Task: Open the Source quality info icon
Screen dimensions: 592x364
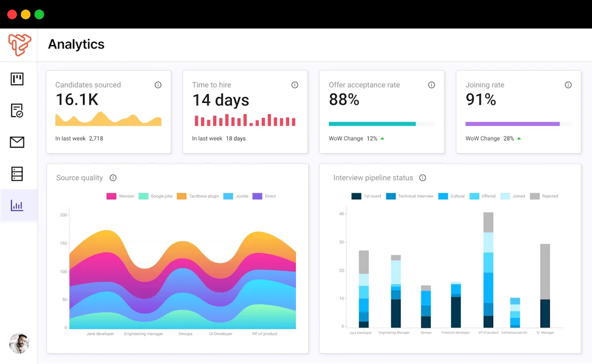Action: [112, 178]
